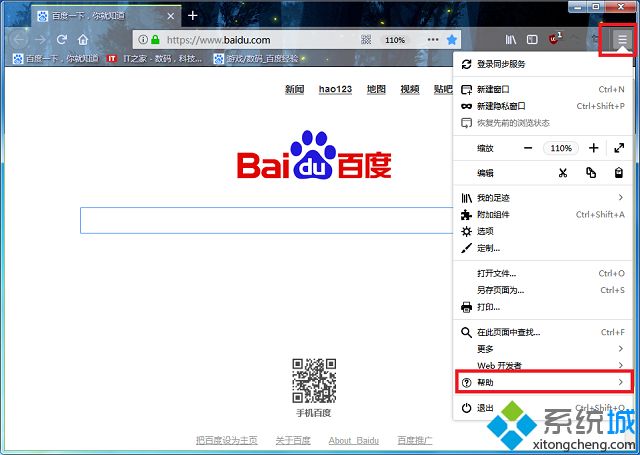Image resolution: width=640 pixels, height=455 pixels.
Task: Click the forward navigation arrow
Action: tap(40, 40)
